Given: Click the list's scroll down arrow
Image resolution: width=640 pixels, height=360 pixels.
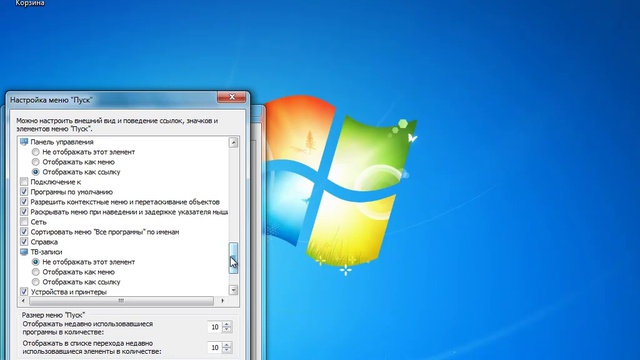Looking at the screenshot, I should tap(233, 290).
